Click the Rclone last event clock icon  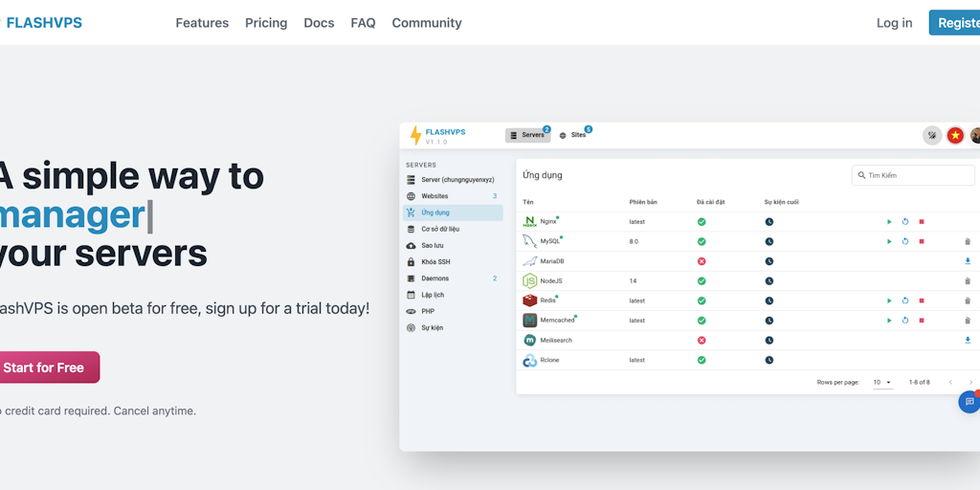click(x=769, y=360)
